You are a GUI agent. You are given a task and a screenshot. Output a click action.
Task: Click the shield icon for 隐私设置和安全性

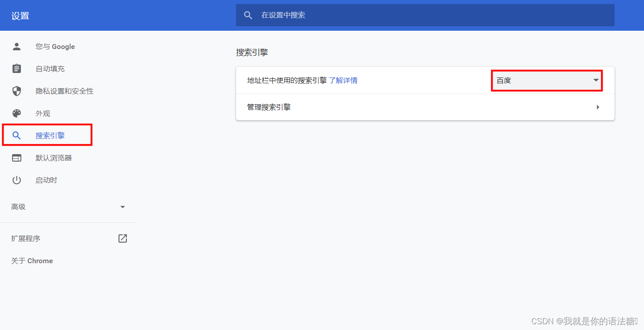coord(16,91)
